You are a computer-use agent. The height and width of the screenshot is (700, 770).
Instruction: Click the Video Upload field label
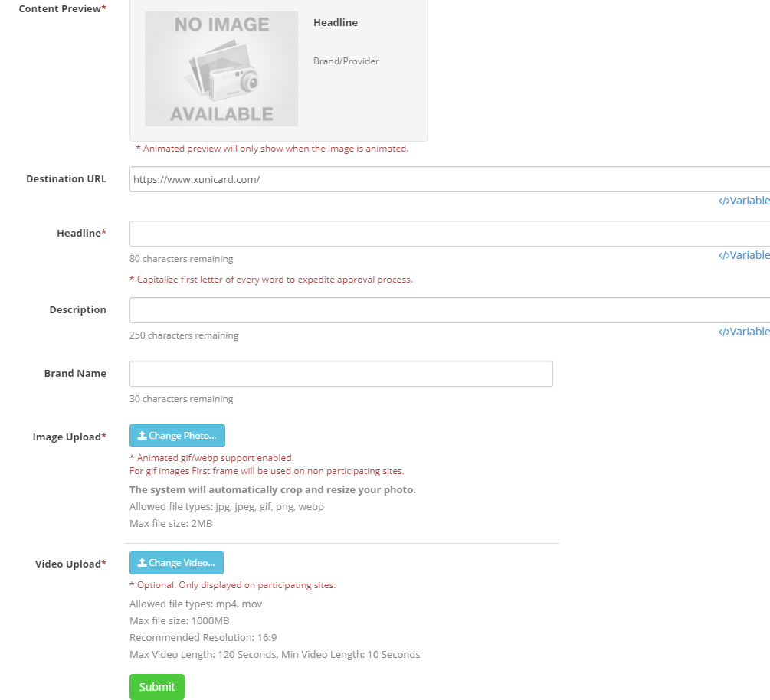point(69,564)
